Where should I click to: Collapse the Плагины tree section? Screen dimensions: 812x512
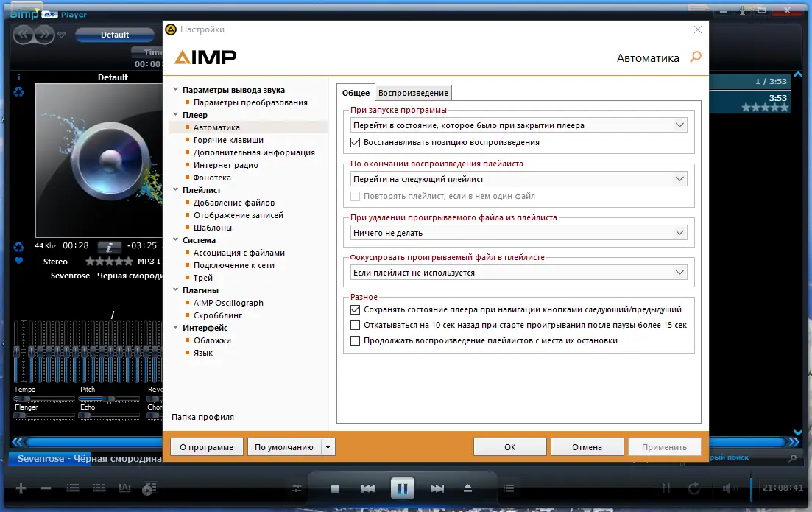click(174, 290)
